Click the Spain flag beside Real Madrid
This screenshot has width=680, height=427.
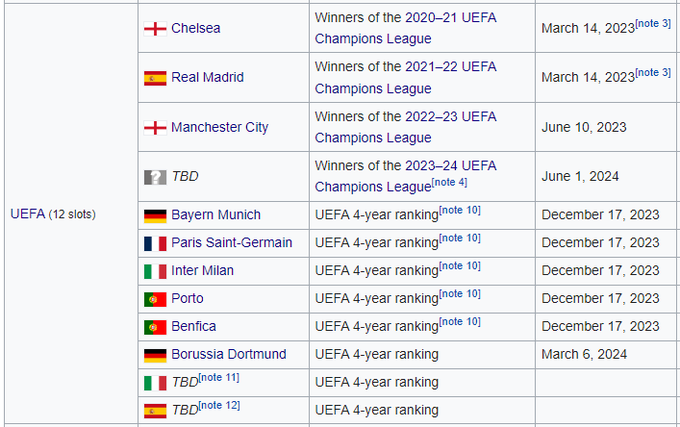click(155, 78)
